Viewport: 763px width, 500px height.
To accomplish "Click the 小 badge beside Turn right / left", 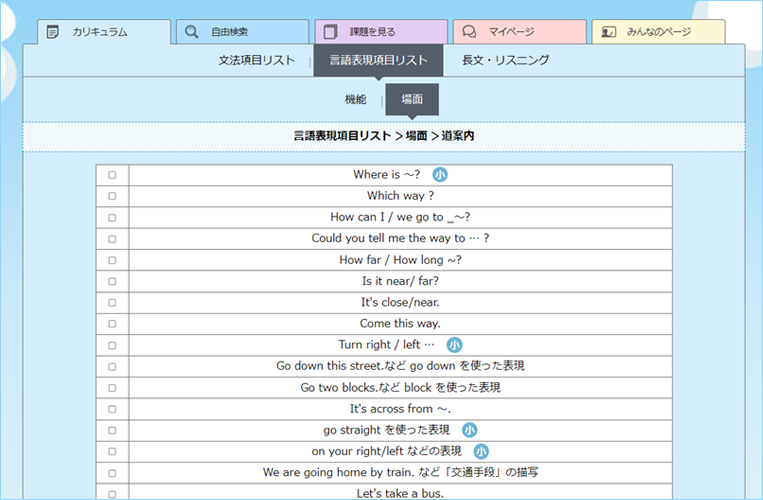I will tap(454, 345).
